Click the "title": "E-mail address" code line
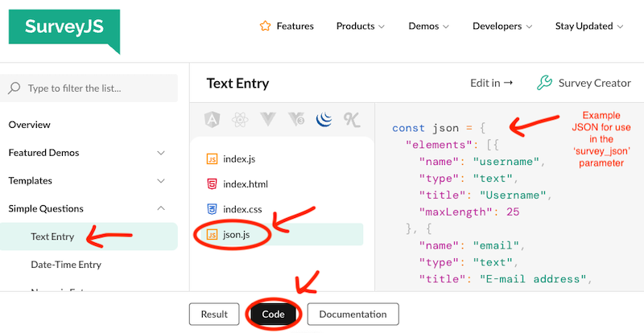The width and height of the screenshot is (644, 333). (506, 279)
